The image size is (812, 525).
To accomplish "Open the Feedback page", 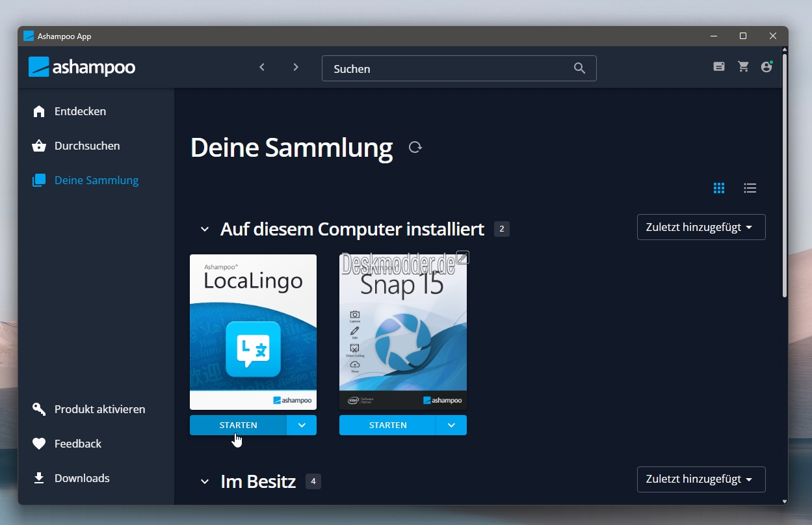I will click(x=67, y=444).
